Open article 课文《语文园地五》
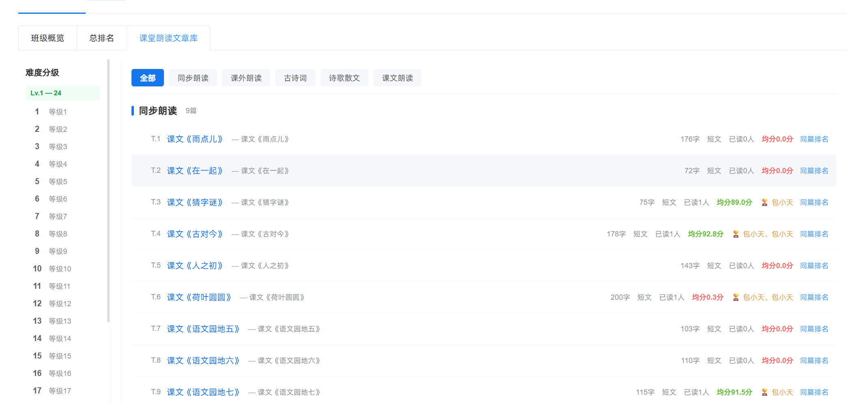This screenshot has width=868, height=404. coord(203,329)
